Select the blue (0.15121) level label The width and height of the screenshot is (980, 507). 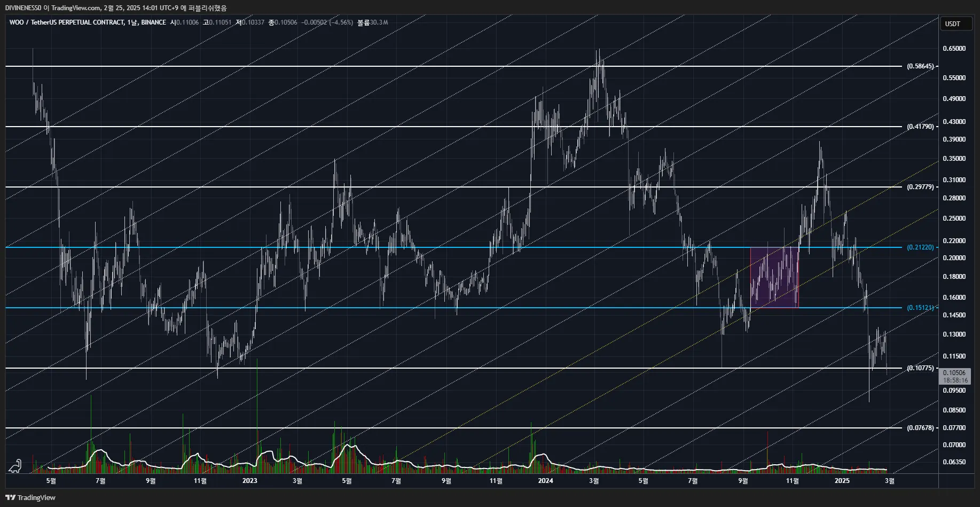[921, 308]
